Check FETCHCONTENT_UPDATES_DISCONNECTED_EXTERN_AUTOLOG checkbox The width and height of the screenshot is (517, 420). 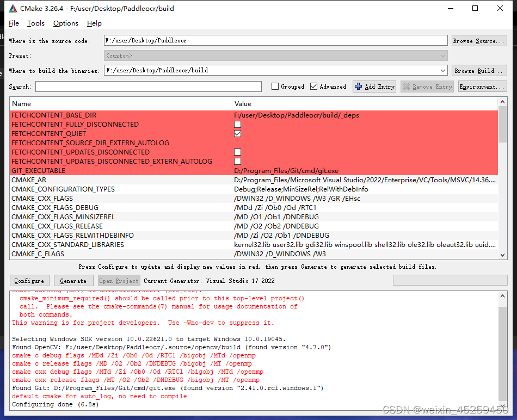click(x=237, y=161)
